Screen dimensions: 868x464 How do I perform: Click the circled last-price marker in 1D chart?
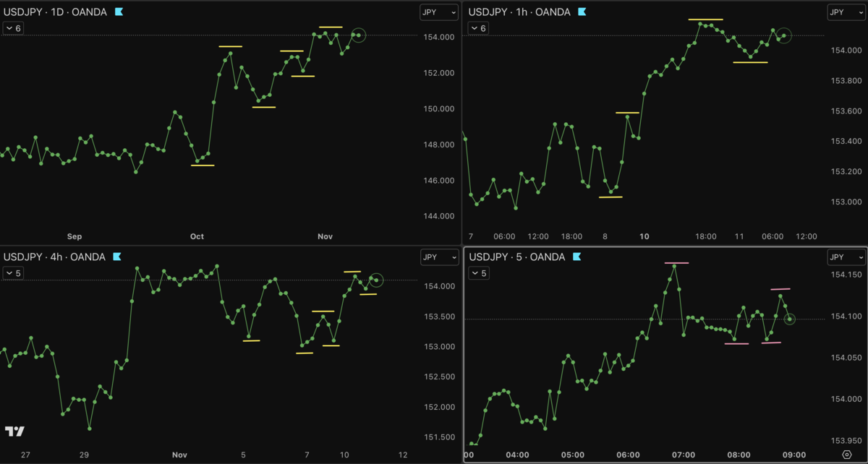click(359, 35)
